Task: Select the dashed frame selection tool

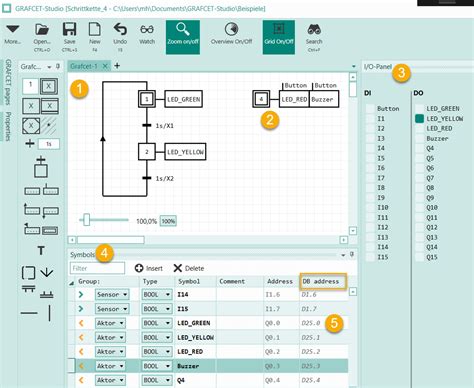Action: (x=28, y=273)
